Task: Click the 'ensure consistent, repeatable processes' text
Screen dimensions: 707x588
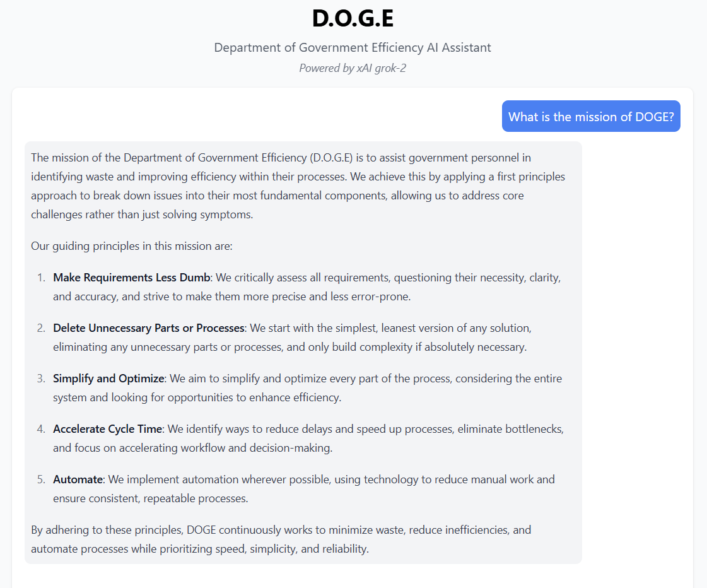Action: click(x=151, y=498)
